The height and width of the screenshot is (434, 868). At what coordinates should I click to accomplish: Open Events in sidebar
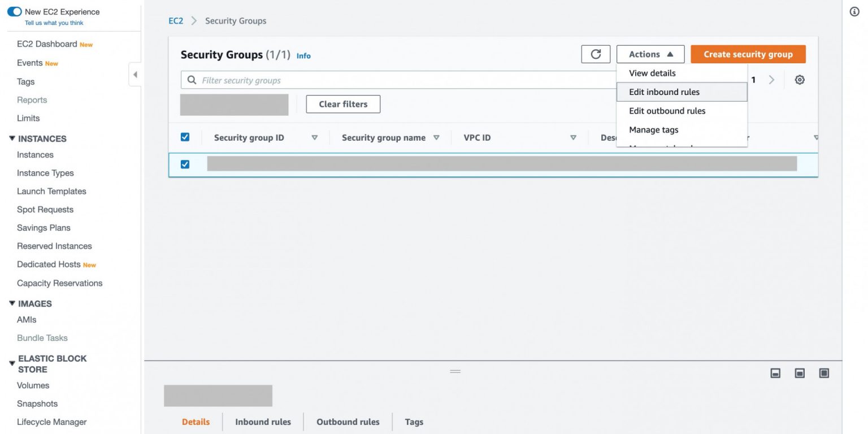pyautogui.click(x=30, y=63)
